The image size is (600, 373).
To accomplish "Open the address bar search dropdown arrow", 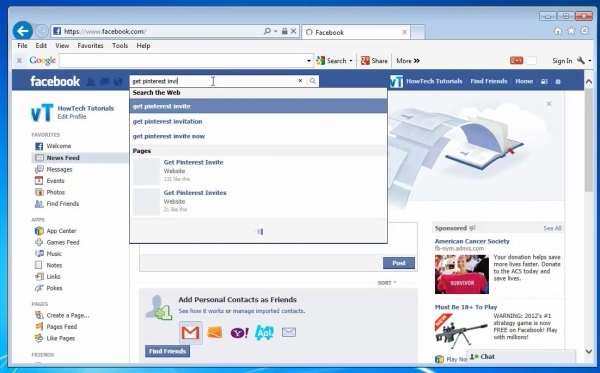I will coord(276,31).
